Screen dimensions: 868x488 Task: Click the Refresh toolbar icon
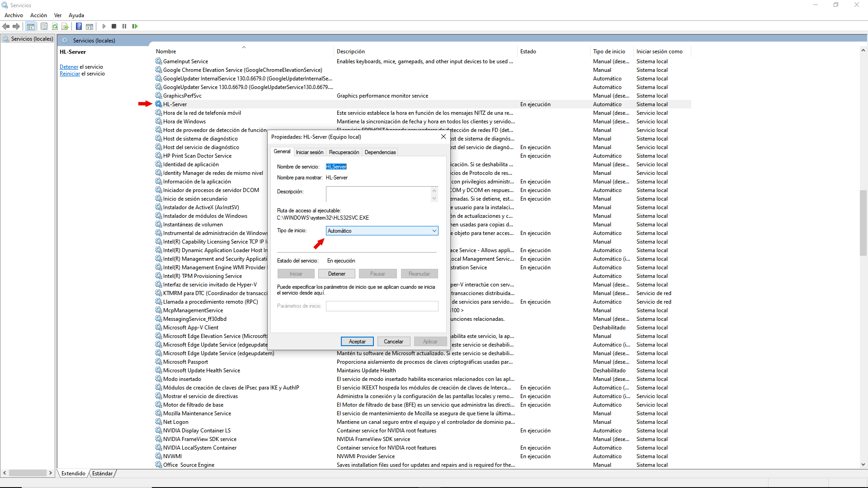pyautogui.click(x=55, y=26)
